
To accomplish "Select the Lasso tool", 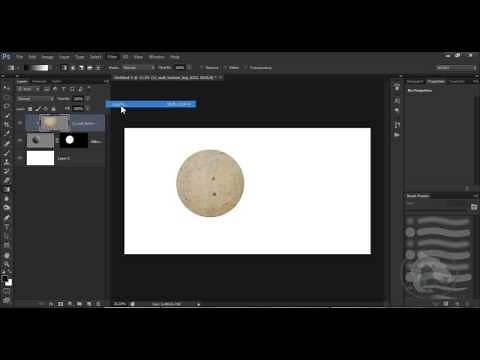I will tap(6, 106).
